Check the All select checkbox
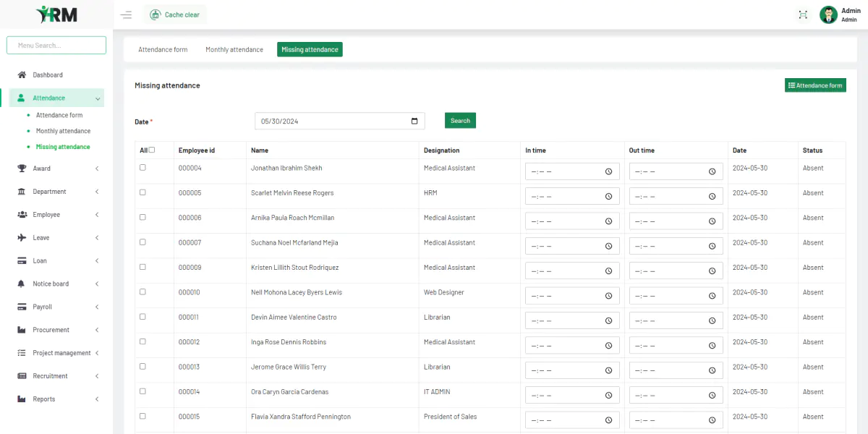 pyautogui.click(x=152, y=150)
